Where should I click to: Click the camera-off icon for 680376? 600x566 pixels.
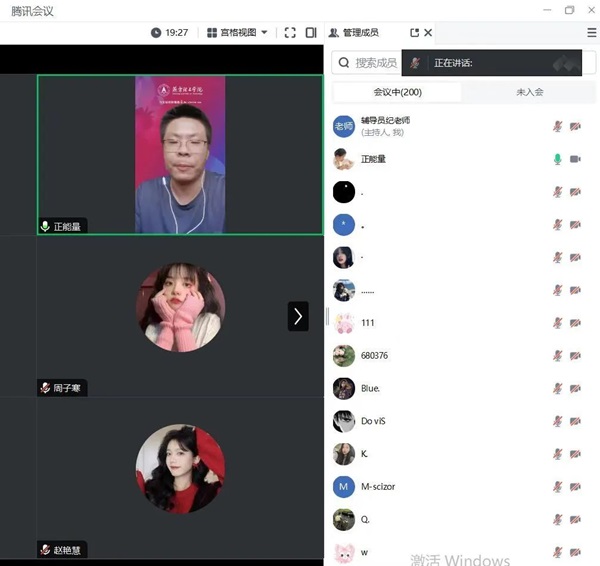[575, 355]
